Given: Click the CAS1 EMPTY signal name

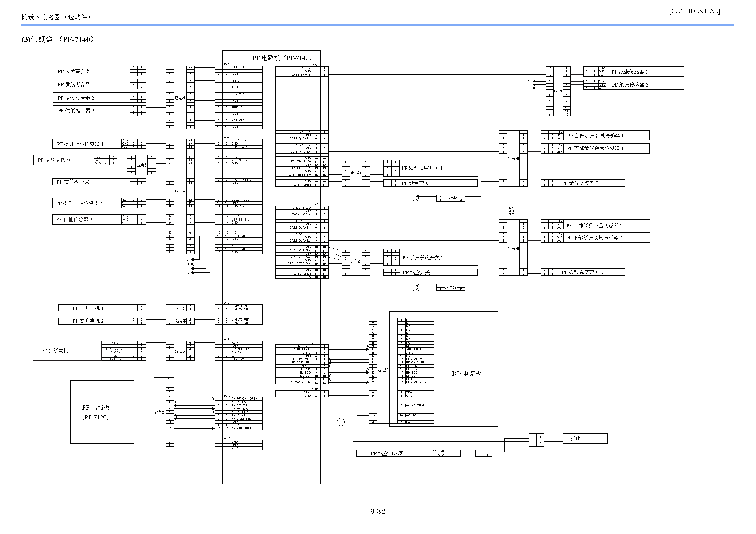Looking at the screenshot, I should (301, 75).
